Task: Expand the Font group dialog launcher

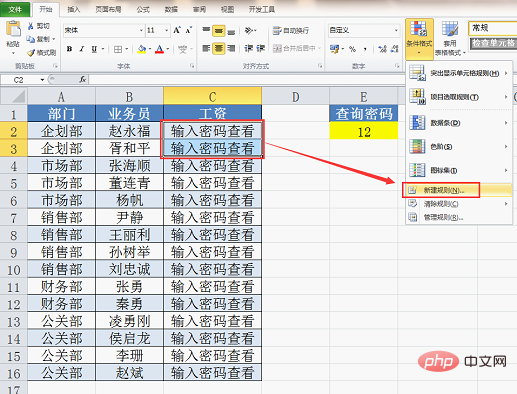Action: coord(192,66)
